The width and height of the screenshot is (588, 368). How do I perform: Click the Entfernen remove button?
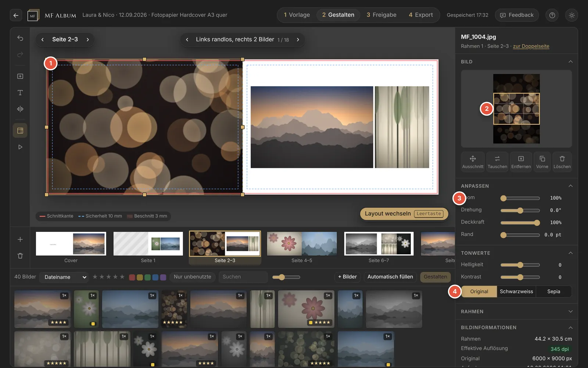pos(521,162)
